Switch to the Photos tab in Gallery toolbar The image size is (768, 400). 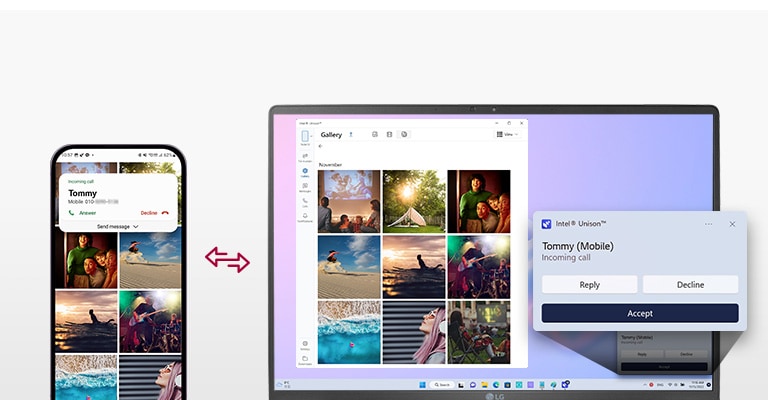[374, 134]
